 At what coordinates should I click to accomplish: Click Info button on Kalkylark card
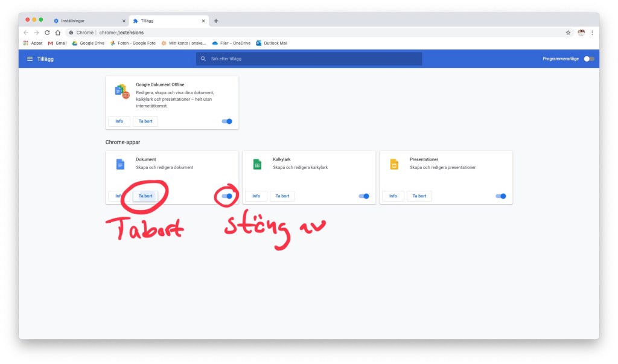point(256,196)
